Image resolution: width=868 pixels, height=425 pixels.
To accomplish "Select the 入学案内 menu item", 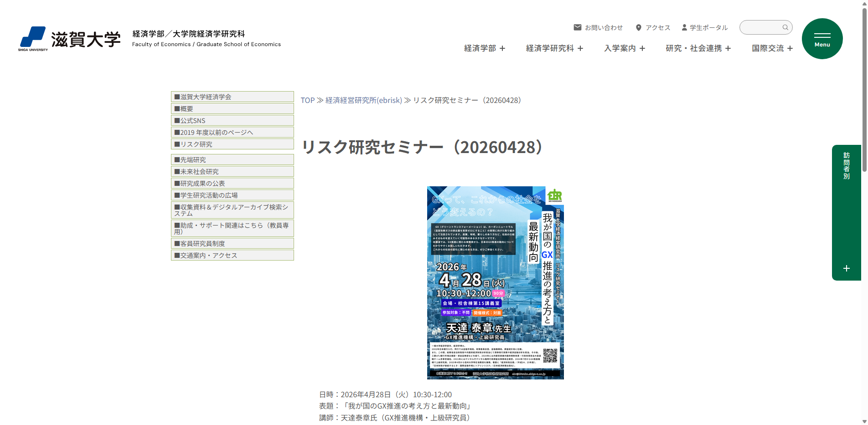I will click(x=621, y=48).
